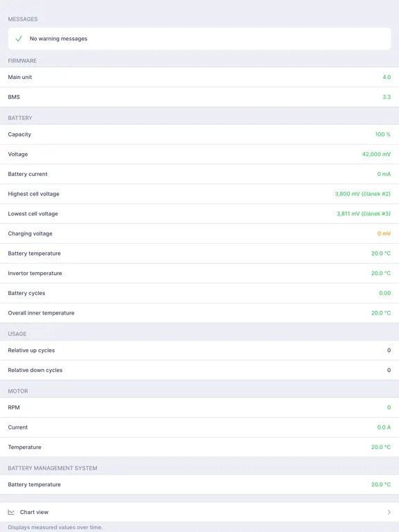Open the Chart view row
399x532 pixels.
coord(199,512)
